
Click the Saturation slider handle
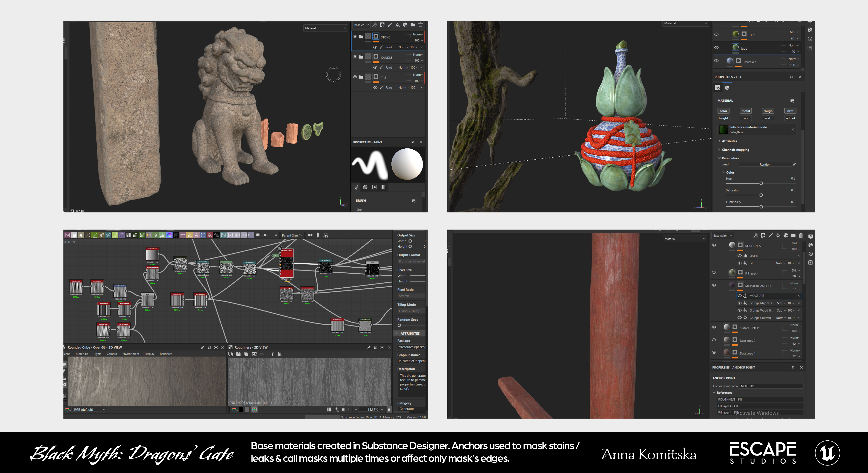pos(761,195)
